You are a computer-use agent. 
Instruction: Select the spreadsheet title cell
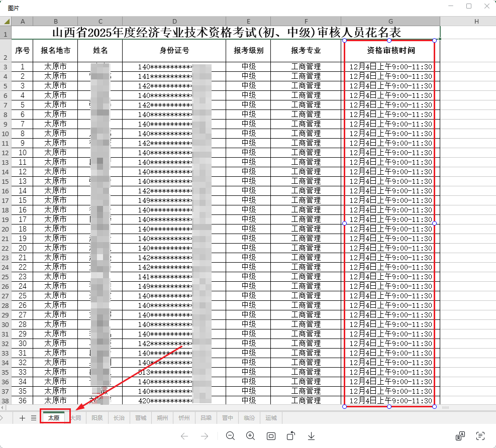(226, 33)
